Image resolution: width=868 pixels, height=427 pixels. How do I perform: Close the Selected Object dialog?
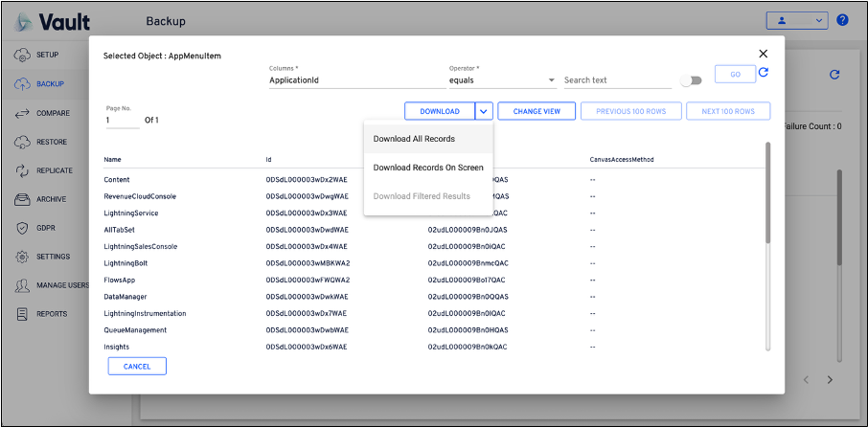coord(764,55)
